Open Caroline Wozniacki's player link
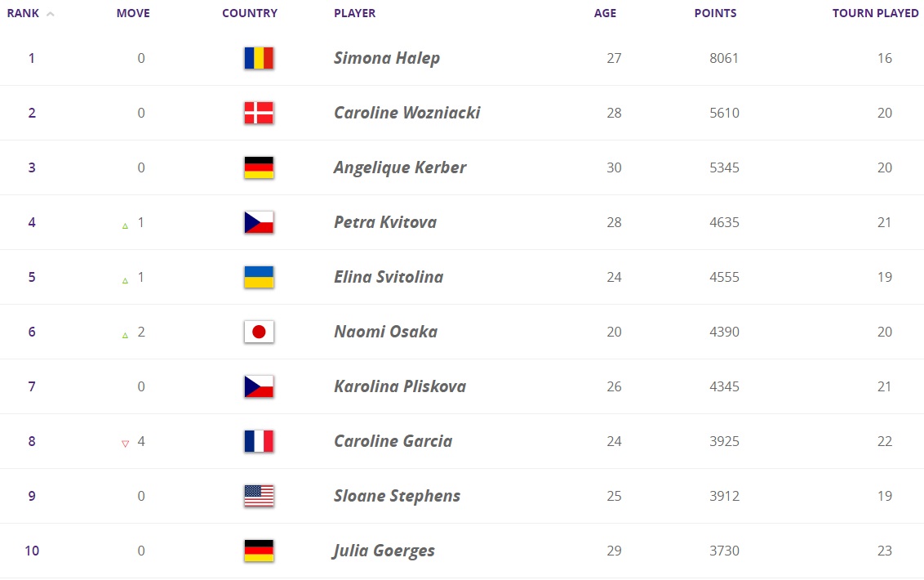The height and width of the screenshot is (580, 924). point(406,113)
